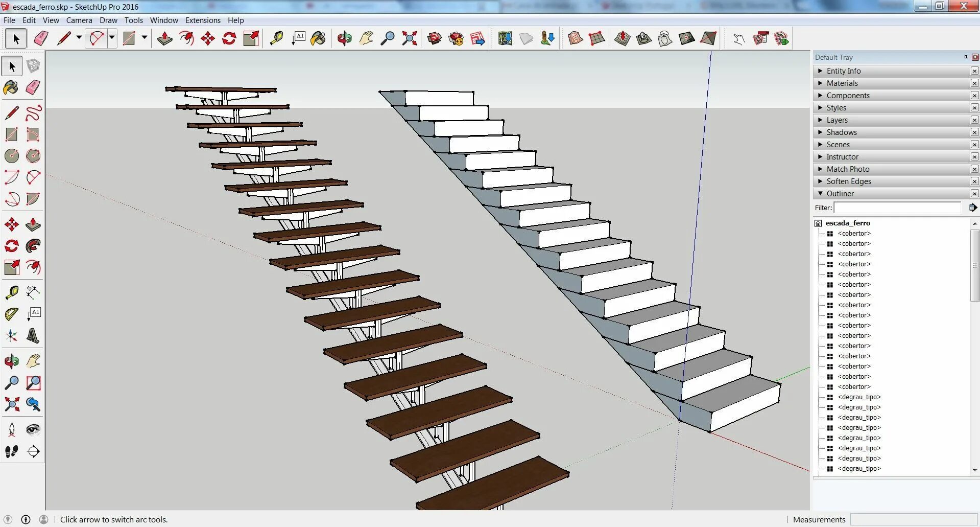The width and height of the screenshot is (980, 527).
Task: Select the Tape Measure tool in left toolbar
Action: coord(11,292)
